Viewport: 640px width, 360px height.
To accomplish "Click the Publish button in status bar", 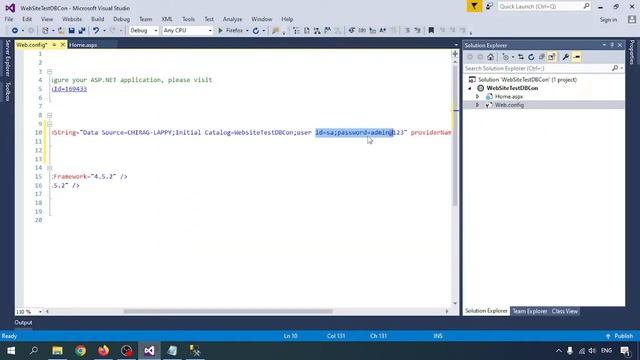I will click(620, 336).
